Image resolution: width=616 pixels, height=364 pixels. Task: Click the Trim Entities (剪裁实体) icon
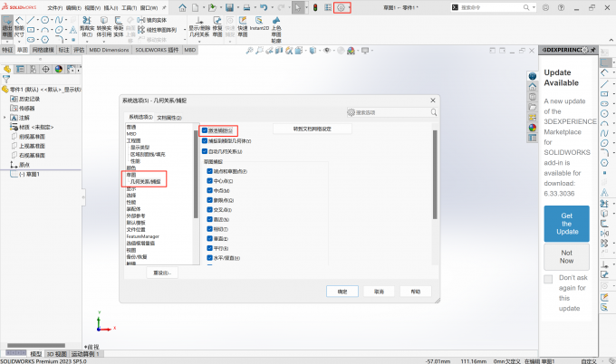click(x=87, y=26)
